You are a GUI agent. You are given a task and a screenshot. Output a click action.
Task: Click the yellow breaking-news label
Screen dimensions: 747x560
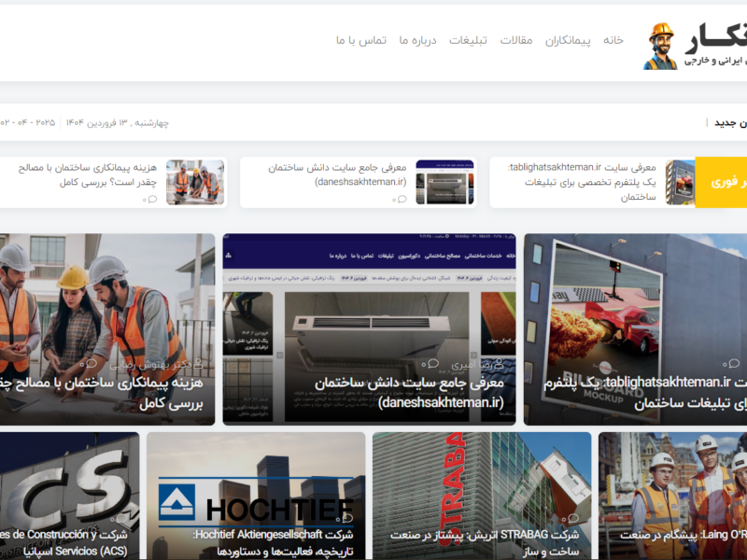click(x=721, y=182)
